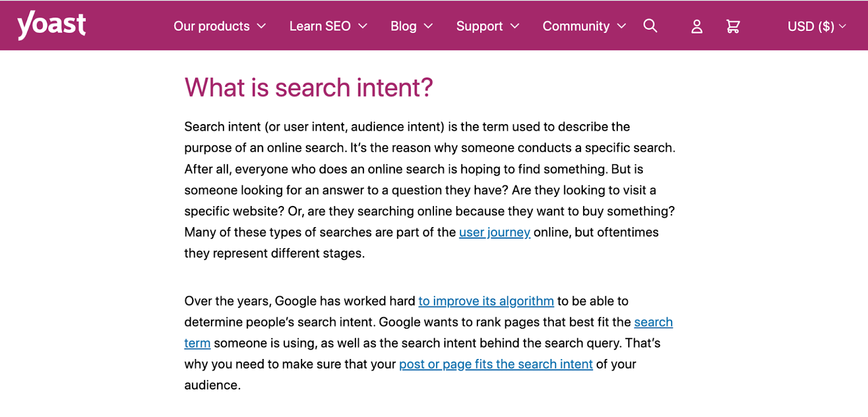Viewport: 868px width, 417px height.
Task: Open the search magnifier icon
Action: tap(650, 25)
